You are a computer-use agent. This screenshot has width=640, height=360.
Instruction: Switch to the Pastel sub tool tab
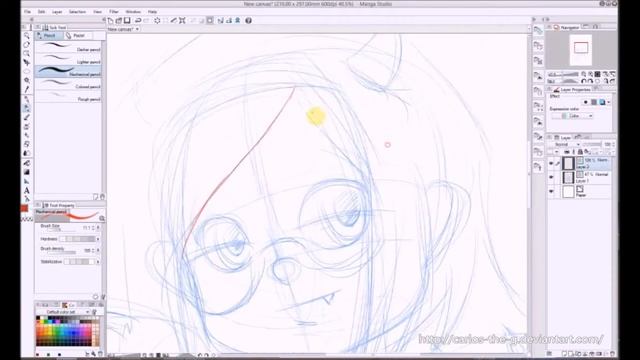coord(78,36)
